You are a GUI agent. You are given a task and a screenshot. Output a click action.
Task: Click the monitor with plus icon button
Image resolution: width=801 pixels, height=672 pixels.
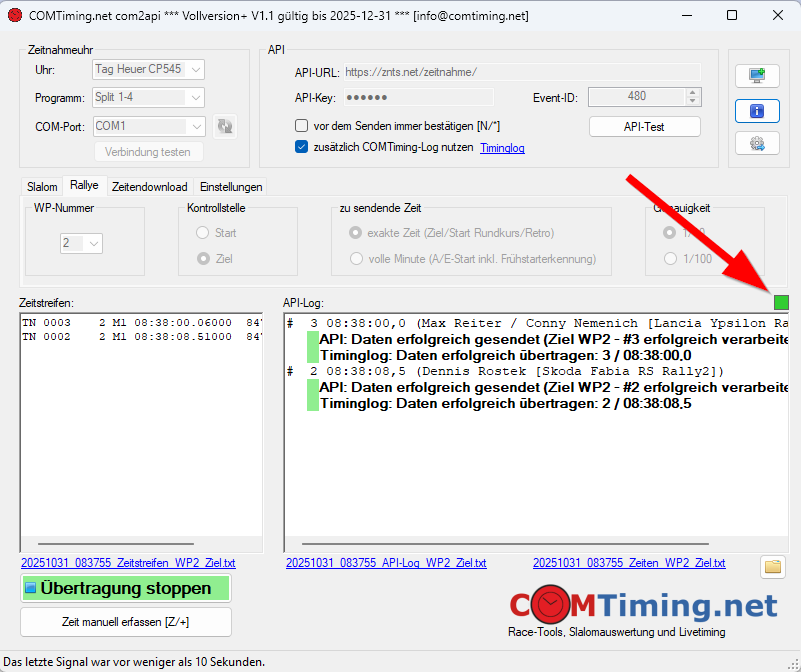pos(757,76)
